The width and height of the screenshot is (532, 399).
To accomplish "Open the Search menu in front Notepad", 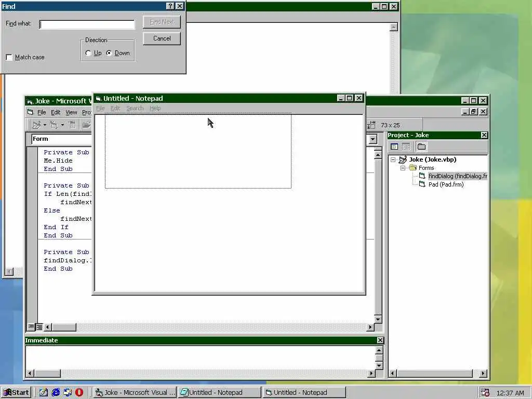I will point(135,108).
